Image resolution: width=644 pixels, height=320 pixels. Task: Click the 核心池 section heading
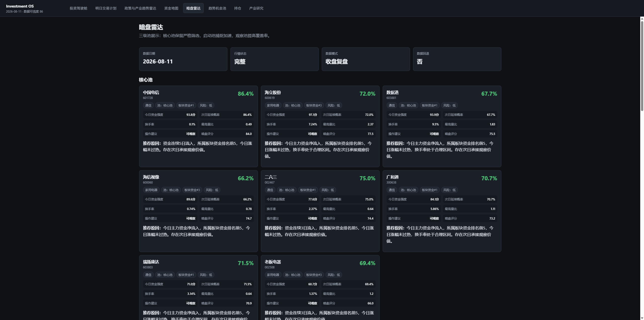146,80
